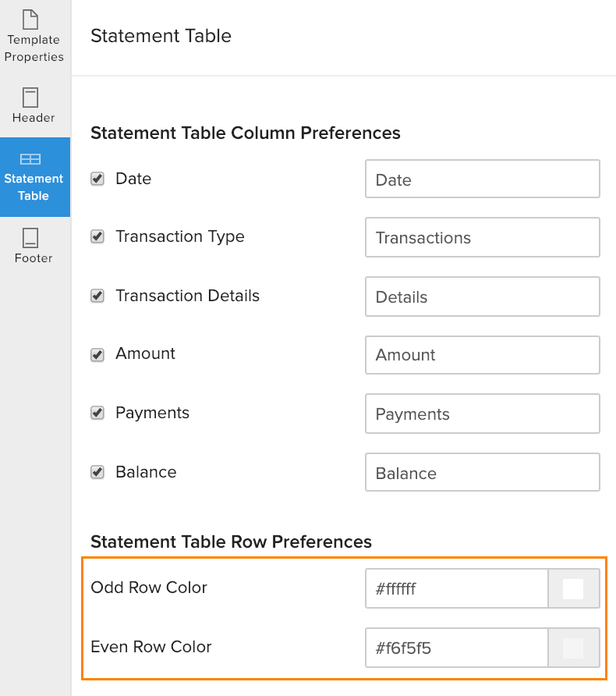Screen dimensions: 616x696
Task: Uncheck the Amount column
Action: pos(97,353)
